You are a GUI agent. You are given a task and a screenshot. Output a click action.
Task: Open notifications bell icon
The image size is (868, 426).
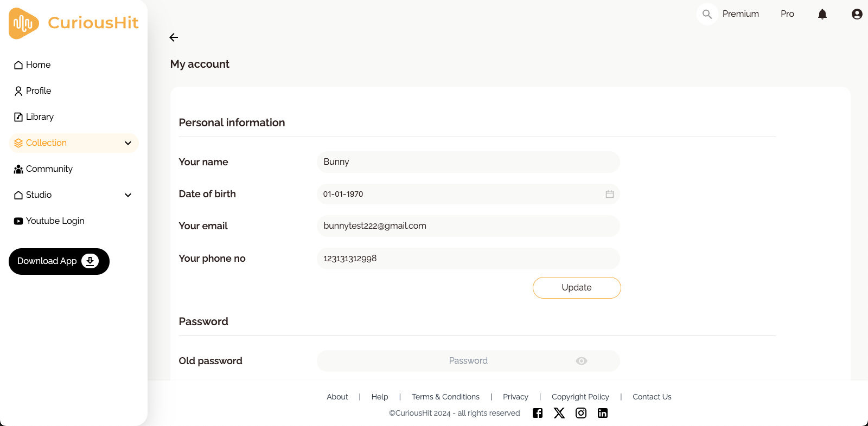822,14
